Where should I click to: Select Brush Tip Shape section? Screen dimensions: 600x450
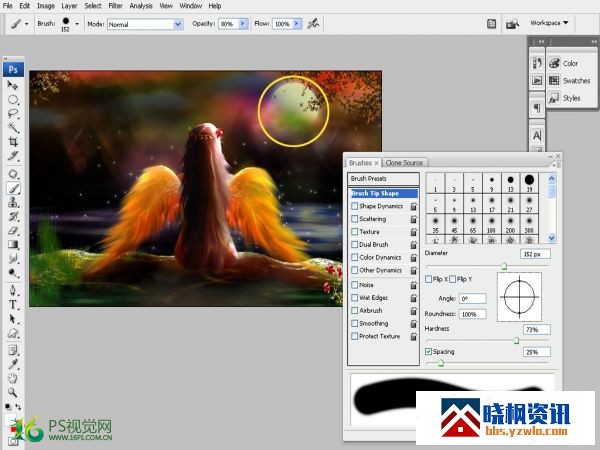click(383, 193)
